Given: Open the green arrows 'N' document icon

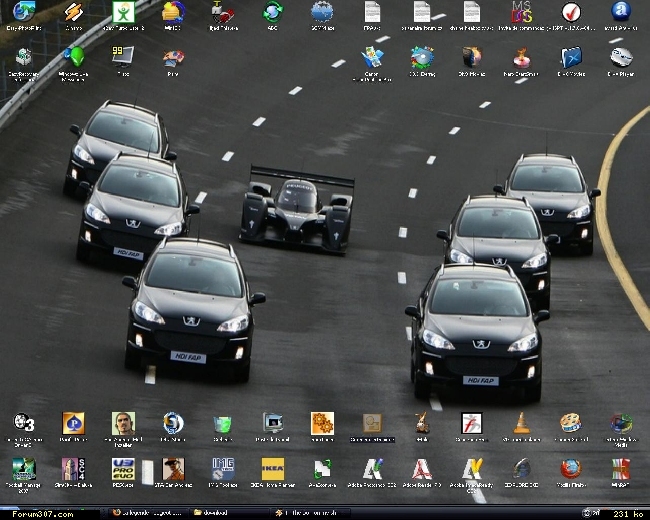Looking at the screenshot, I should pyautogui.click(x=322, y=469).
